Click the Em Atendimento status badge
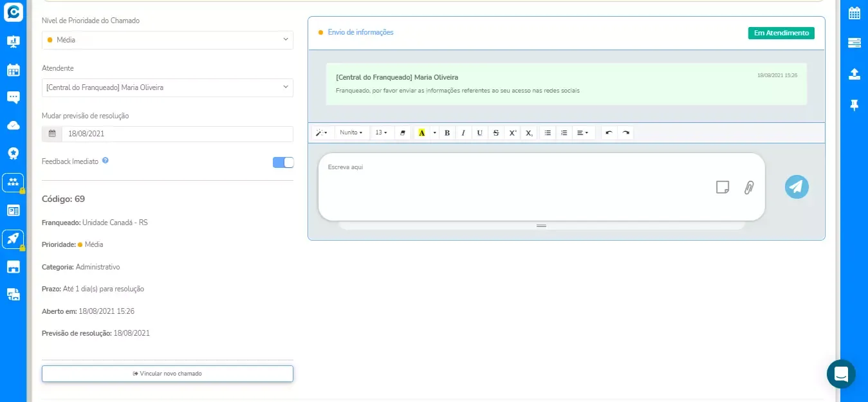This screenshot has width=868, height=402. (781, 33)
